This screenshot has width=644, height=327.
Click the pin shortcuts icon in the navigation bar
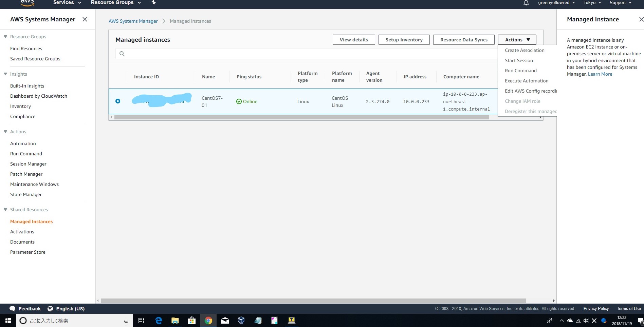click(x=153, y=2)
